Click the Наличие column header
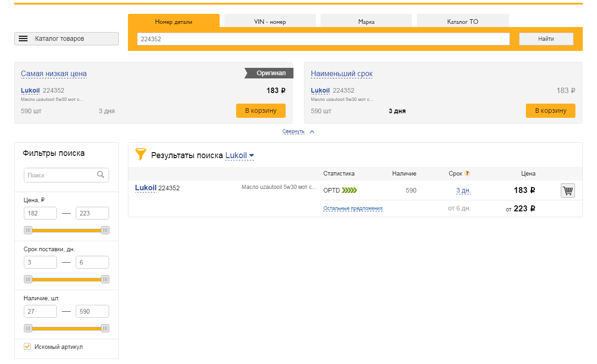 [404, 174]
